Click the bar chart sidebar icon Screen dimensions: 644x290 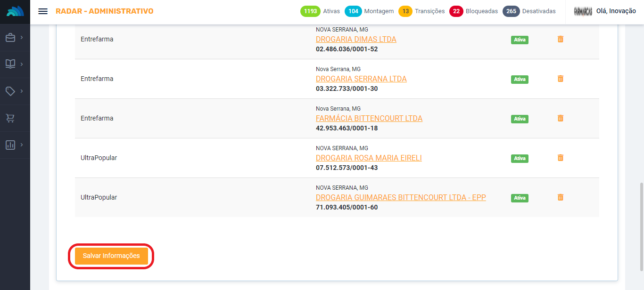(x=10, y=145)
